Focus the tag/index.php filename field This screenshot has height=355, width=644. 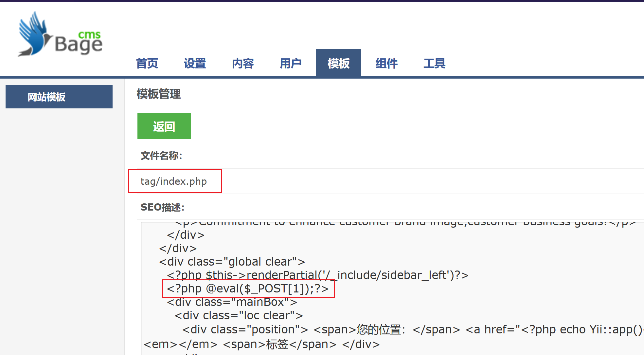click(x=174, y=181)
